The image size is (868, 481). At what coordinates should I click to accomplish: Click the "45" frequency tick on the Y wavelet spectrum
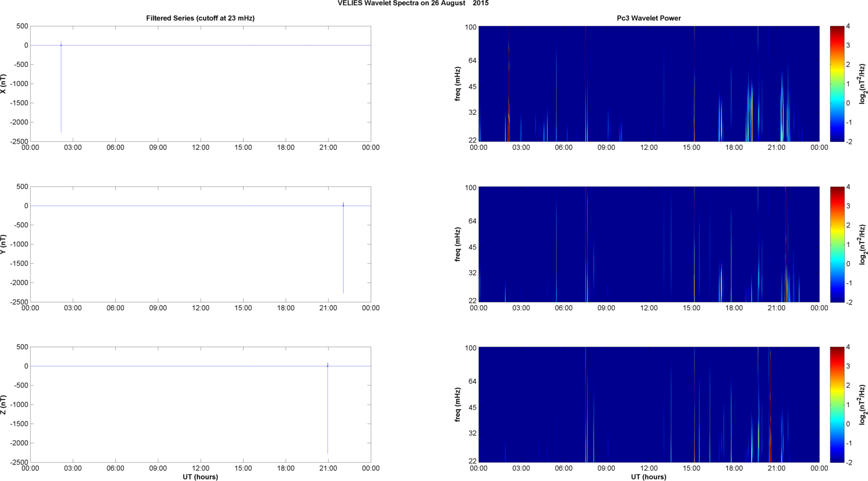pyautogui.click(x=472, y=247)
